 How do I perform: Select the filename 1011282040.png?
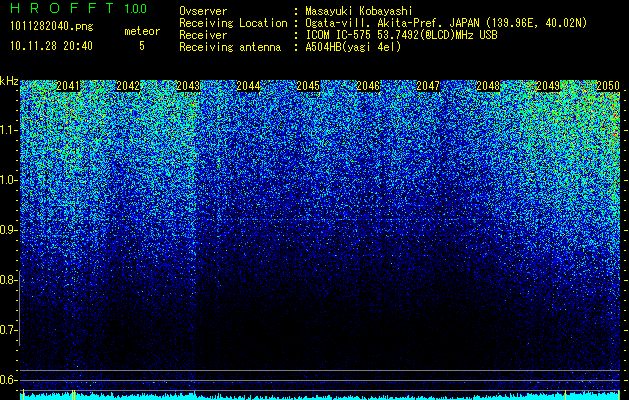pyautogui.click(x=51, y=26)
